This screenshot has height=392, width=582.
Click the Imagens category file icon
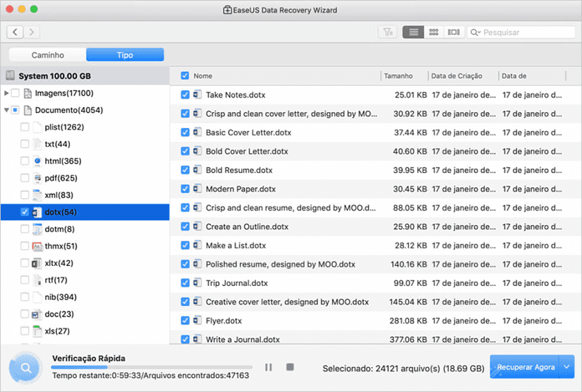pos(28,93)
